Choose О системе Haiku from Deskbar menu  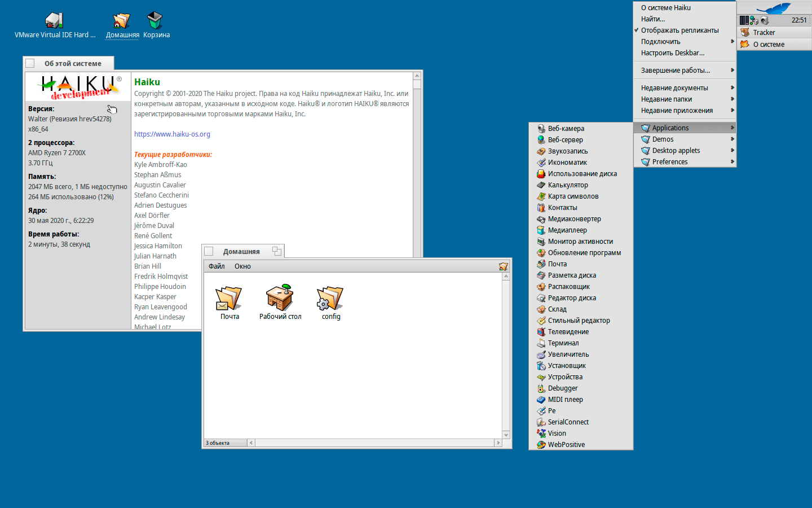pyautogui.click(x=685, y=8)
